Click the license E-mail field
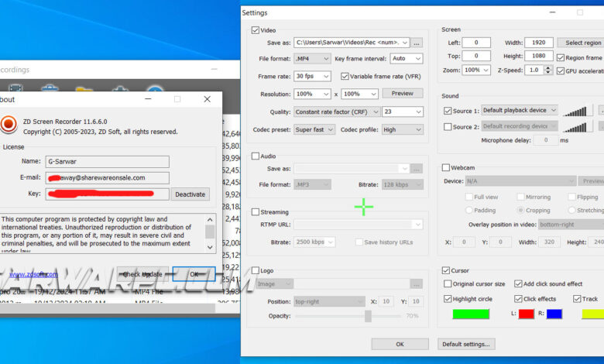Screen dimensions: 604x364 tap(107, 178)
